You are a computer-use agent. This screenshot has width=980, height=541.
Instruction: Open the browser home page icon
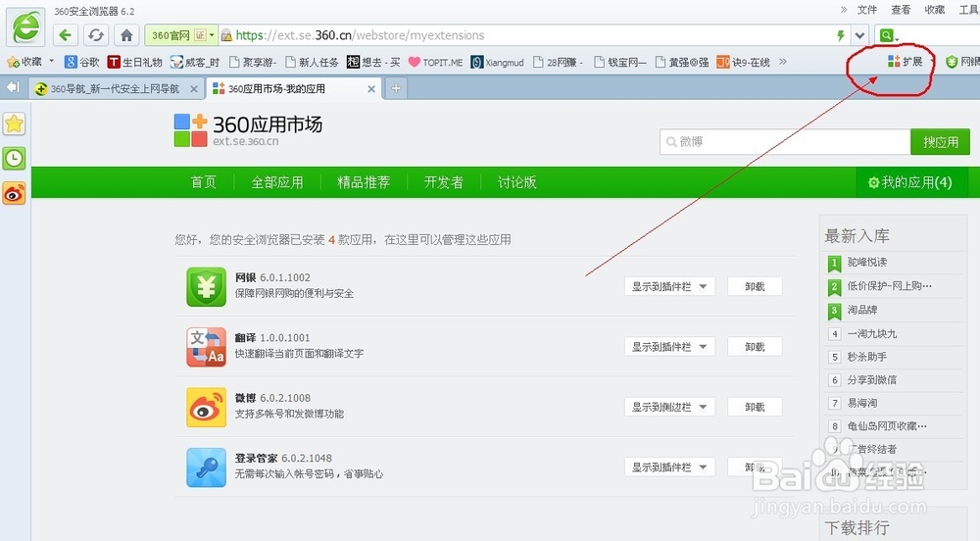pyautogui.click(x=126, y=35)
